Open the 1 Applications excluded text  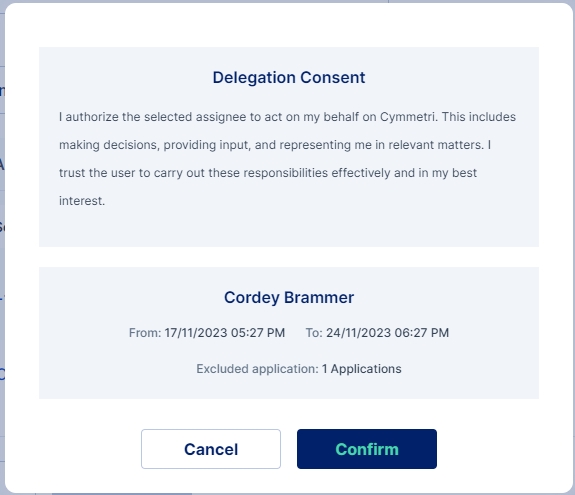click(362, 369)
